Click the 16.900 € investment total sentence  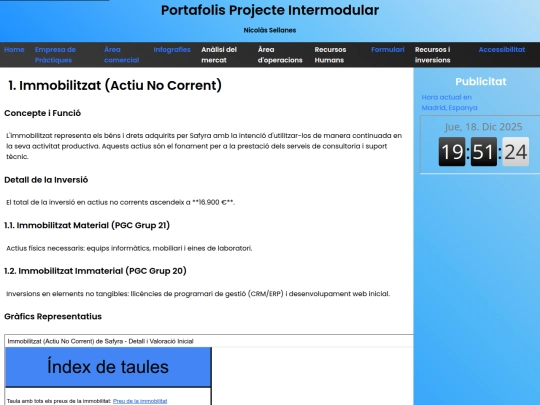120,202
